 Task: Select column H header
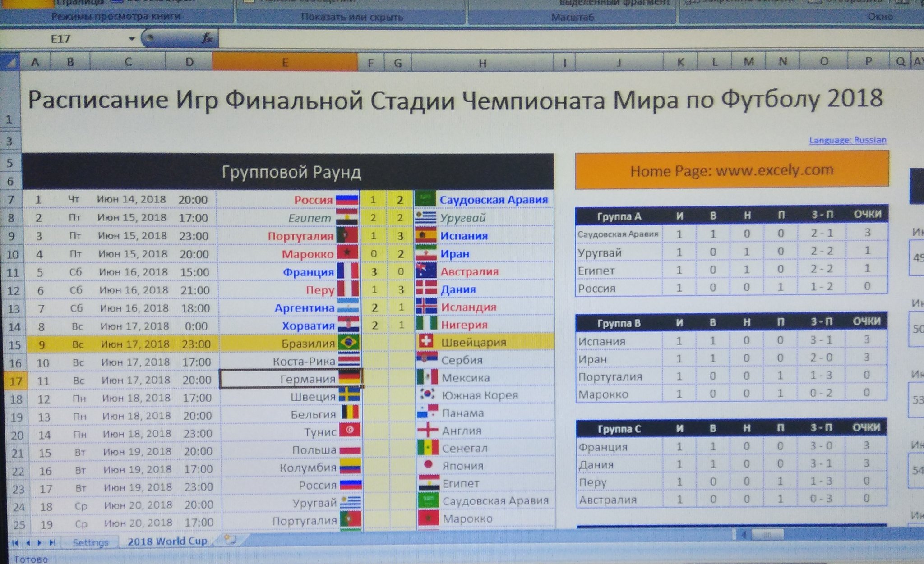(482, 62)
